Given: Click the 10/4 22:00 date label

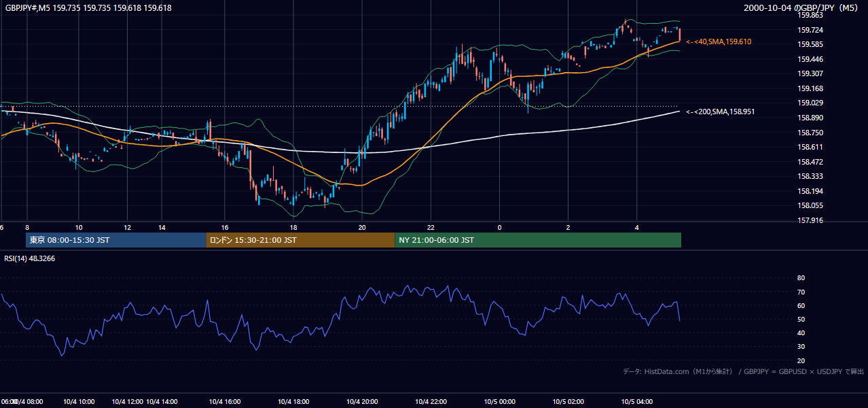Looking at the screenshot, I should click(x=431, y=402).
